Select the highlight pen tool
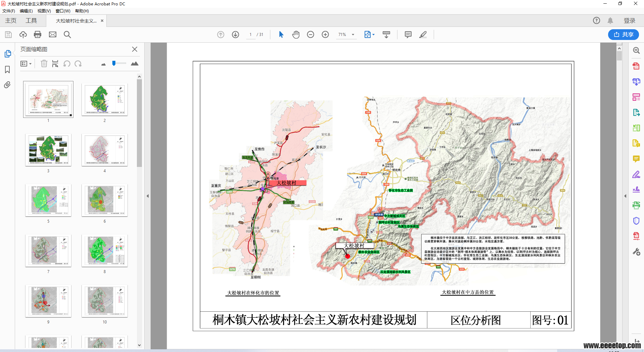Image resolution: width=644 pixels, height=352 pixels. click(423, 35)
